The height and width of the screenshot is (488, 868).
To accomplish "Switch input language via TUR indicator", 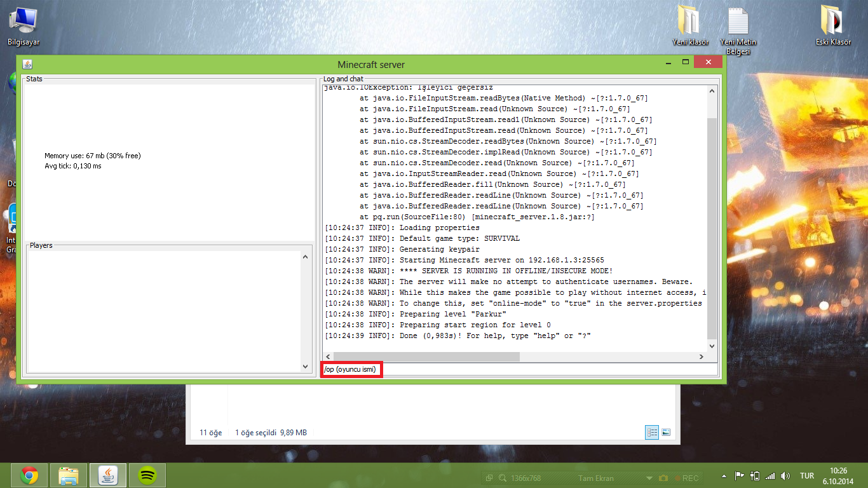I will coord(807,476).
